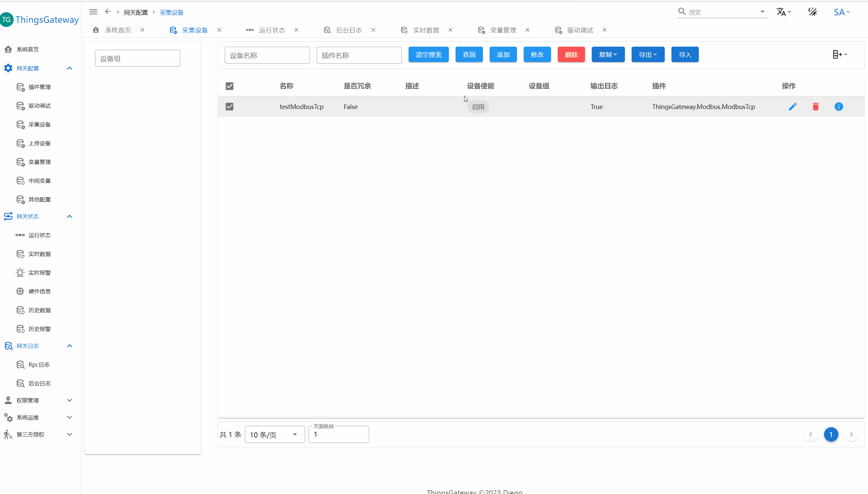This screenshot has width=868, height=494.
Task: Collapse the 网关状态 sidebar group
Action: tap(69, 216)
